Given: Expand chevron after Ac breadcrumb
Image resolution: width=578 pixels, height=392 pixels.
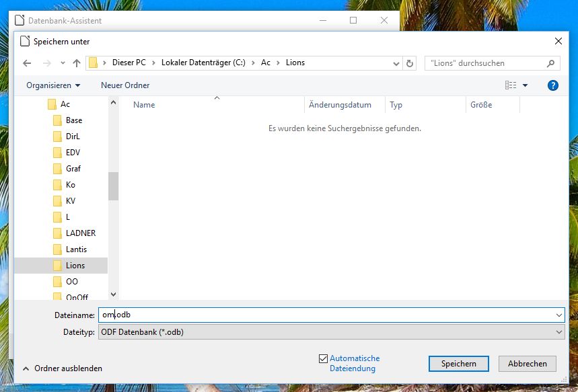Looking at the screenshot, I should point(279,63).
